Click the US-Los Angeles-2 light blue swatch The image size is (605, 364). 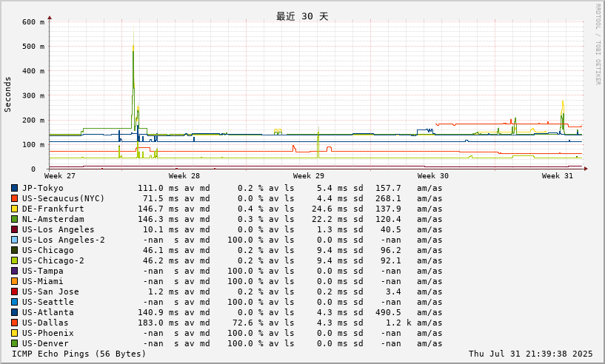click(x=14, y=240)
